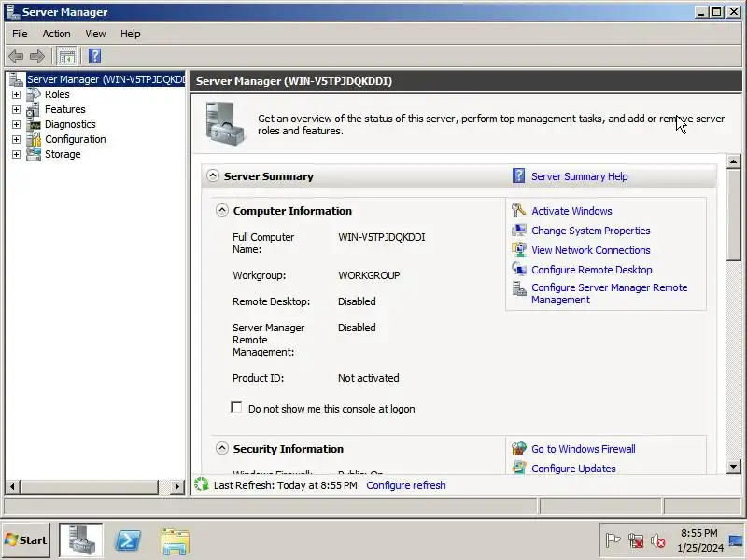Collapse the Security Information section
The width and height of the screenshot is (747, 560).
pos(222,448)
